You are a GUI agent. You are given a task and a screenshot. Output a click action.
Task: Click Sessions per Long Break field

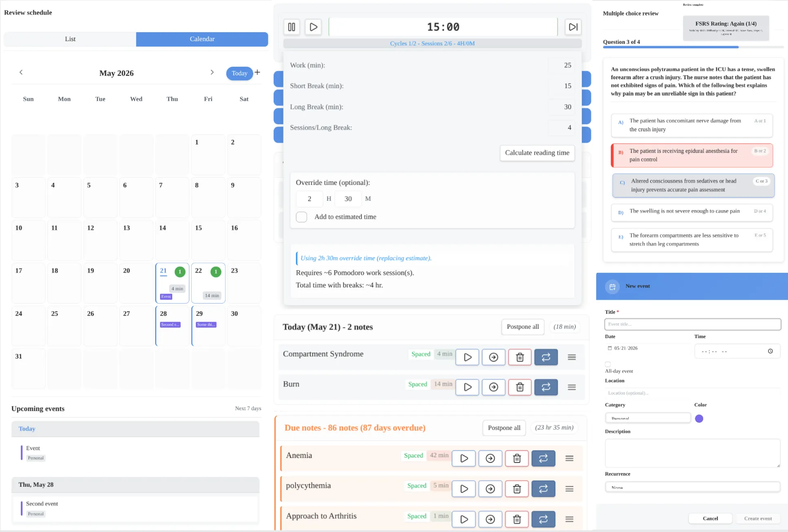coord(561,128)
